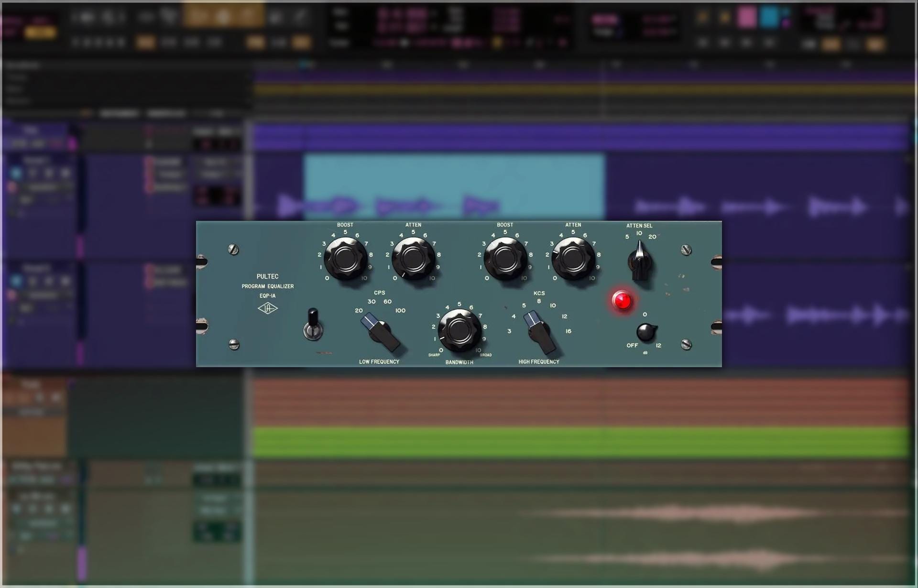Select 5 on ATTEN SEL

click(x=627, y=237)
